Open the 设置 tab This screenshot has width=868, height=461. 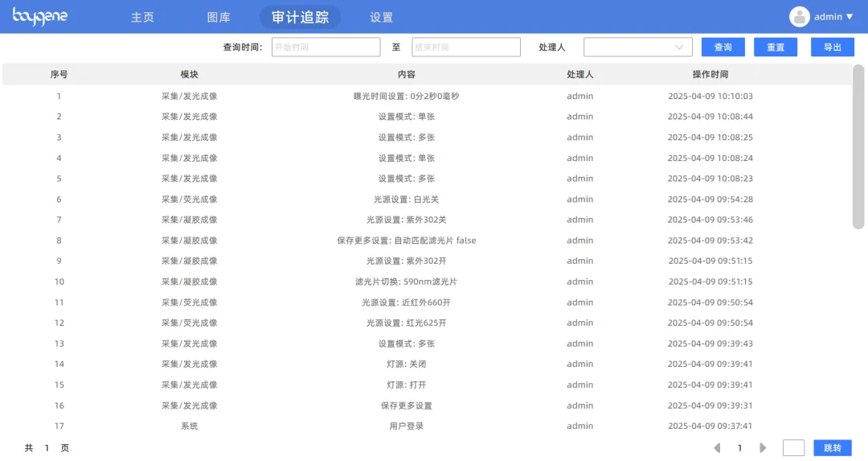pos(381,17)
